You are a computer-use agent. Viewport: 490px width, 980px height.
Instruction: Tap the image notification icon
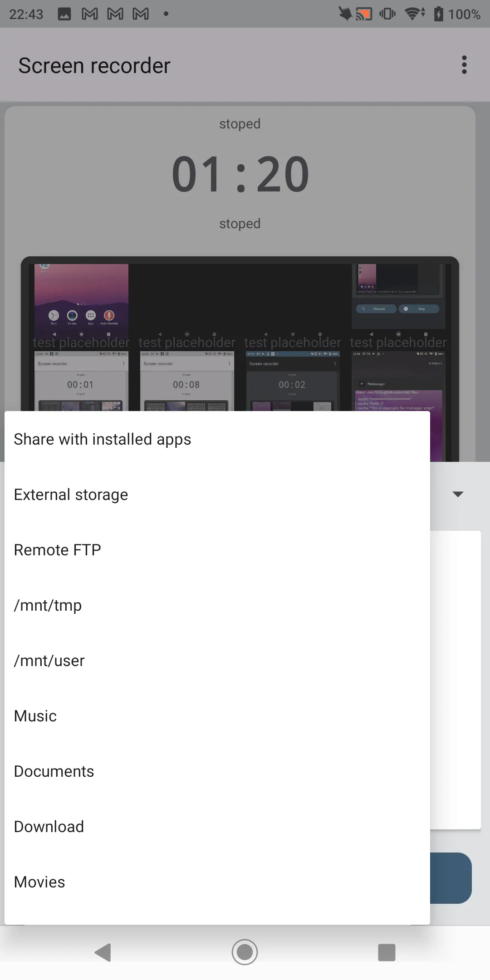64,14
